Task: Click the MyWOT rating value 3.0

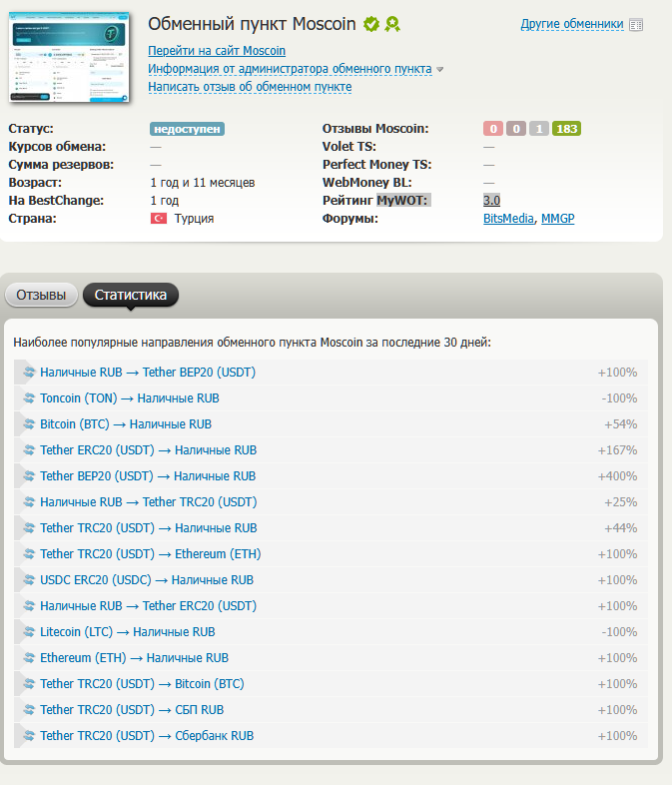Action: pyautogui.click(x=491, y=201)
